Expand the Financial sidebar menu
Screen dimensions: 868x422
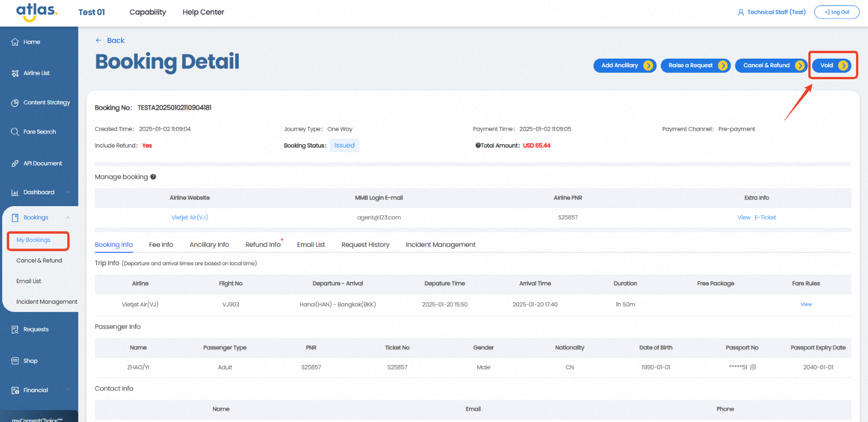click(68, 390)
